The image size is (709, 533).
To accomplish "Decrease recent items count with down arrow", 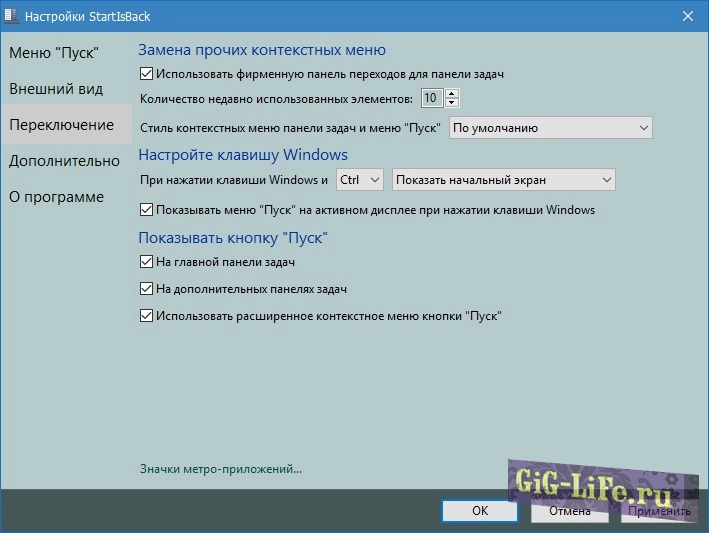I will [452, 102].
